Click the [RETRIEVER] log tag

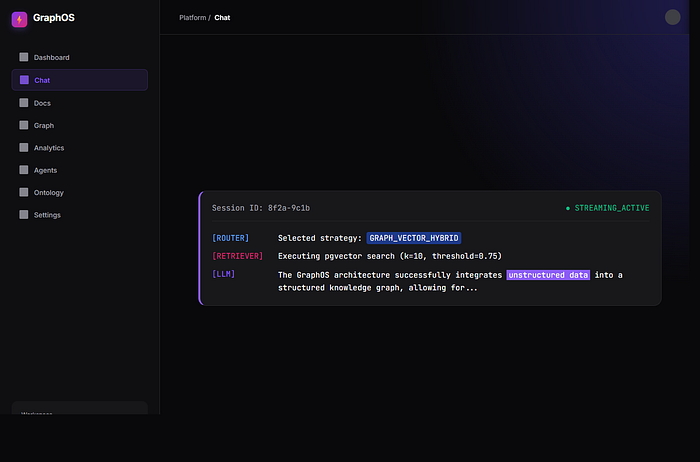[238, 256]
